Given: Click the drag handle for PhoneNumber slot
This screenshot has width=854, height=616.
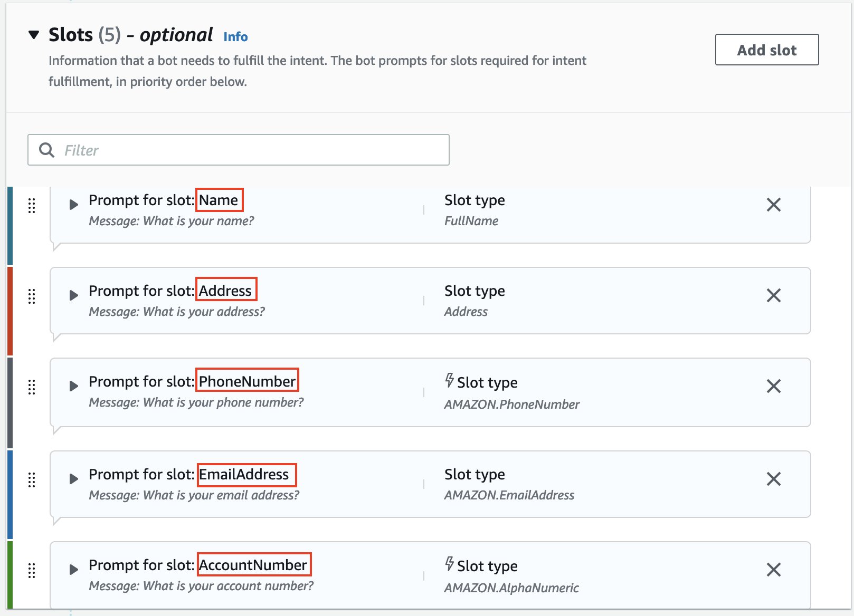Looking at the screenshot, I should point(32,387).
